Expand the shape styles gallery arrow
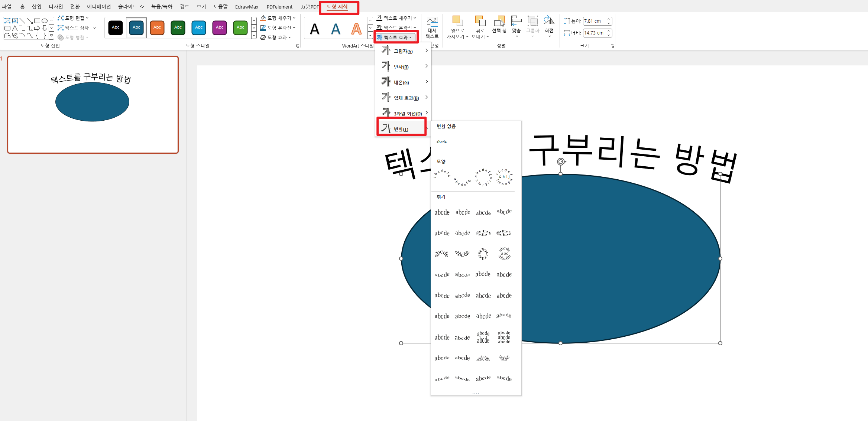The width and height of the screenshot is (868, 421). [254, 35]
